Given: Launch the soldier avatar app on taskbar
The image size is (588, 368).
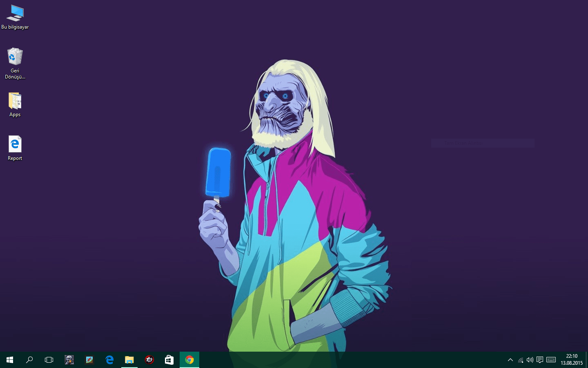Looking at the screenshot, I should [69, 360].
